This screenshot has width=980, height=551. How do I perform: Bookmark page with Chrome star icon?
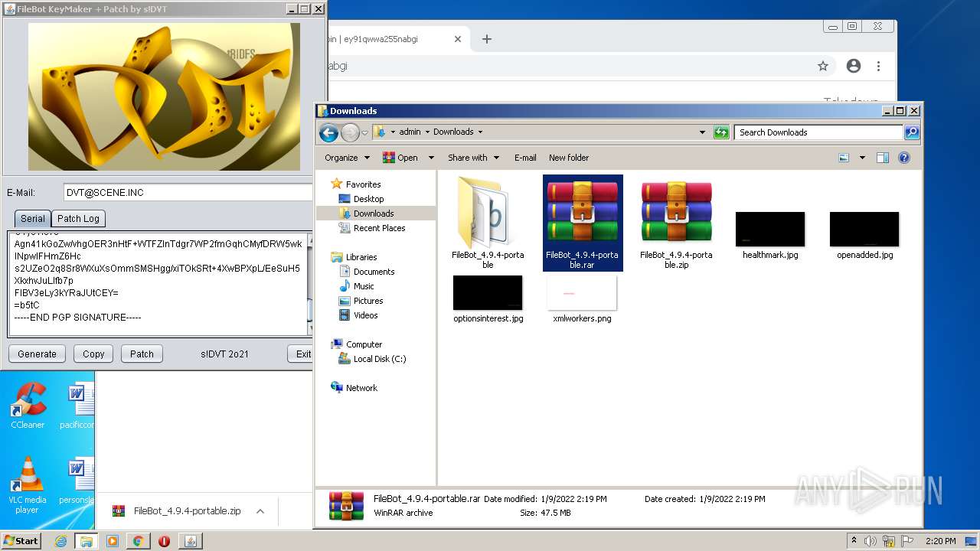(x=823, y=66)
